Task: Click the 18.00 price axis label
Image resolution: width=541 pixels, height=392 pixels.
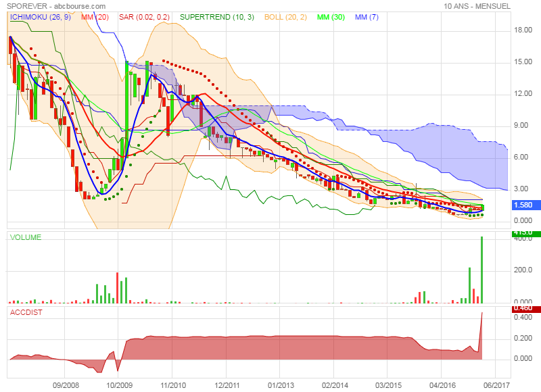Action: 523,30
